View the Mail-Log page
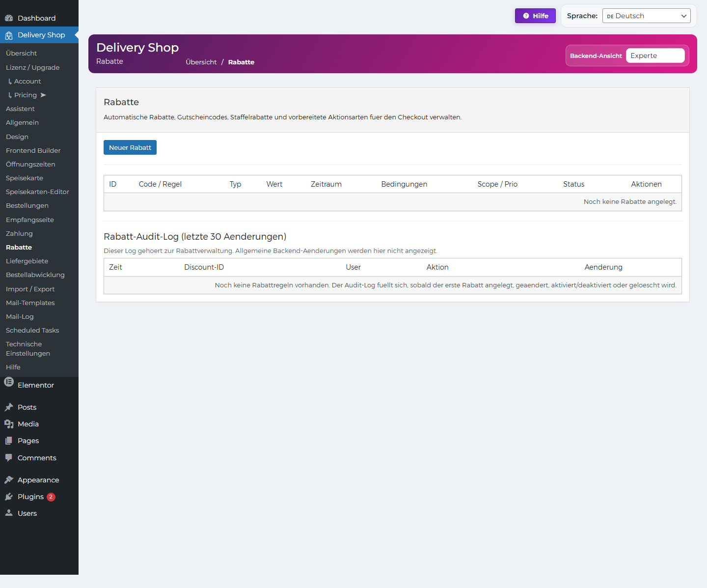This screenshot has width=707, height=588. [20, 316]
